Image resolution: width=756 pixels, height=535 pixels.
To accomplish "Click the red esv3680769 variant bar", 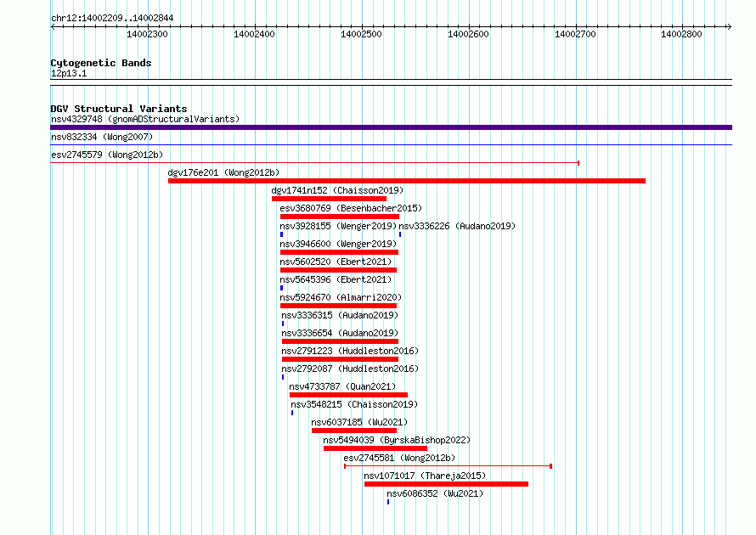I will (340, 217).
